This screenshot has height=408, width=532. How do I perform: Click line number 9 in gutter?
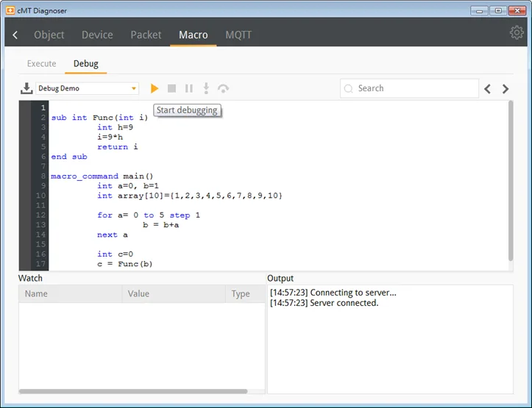[43, 186]
